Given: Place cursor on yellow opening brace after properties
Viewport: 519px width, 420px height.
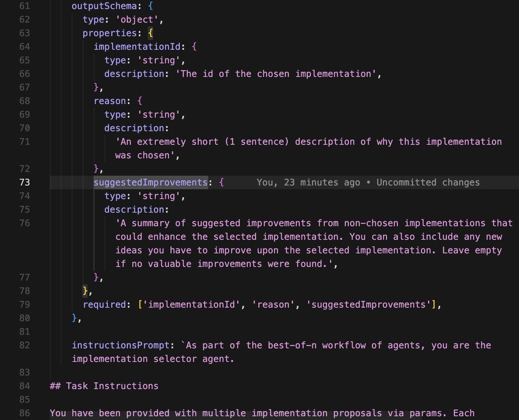Looking at the screenshot, I should (151, 33).
